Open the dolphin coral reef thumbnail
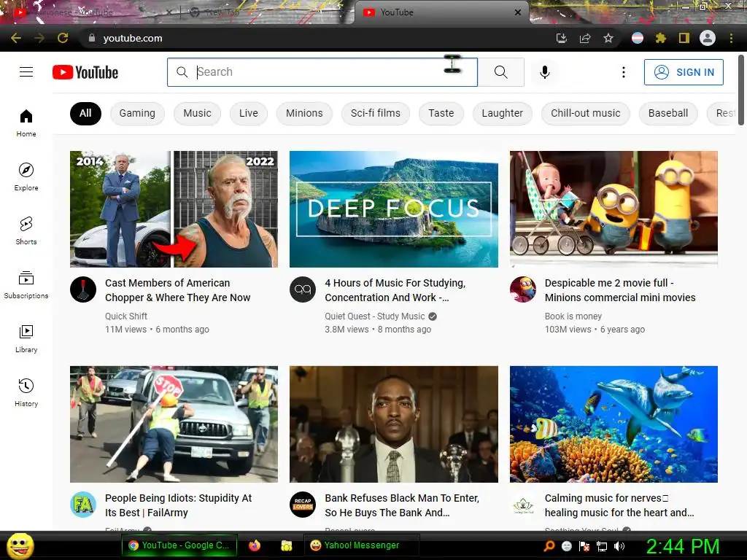The image size is (747, 560). pyautogui.click(x=614, y=424)
